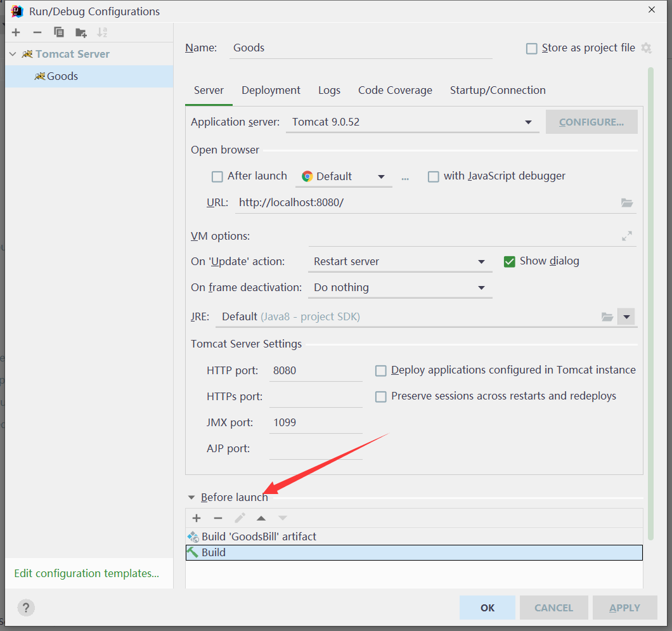Expand the VM options field
The width and height of the screenshot is (672, 631).
(x=627, y=236)
